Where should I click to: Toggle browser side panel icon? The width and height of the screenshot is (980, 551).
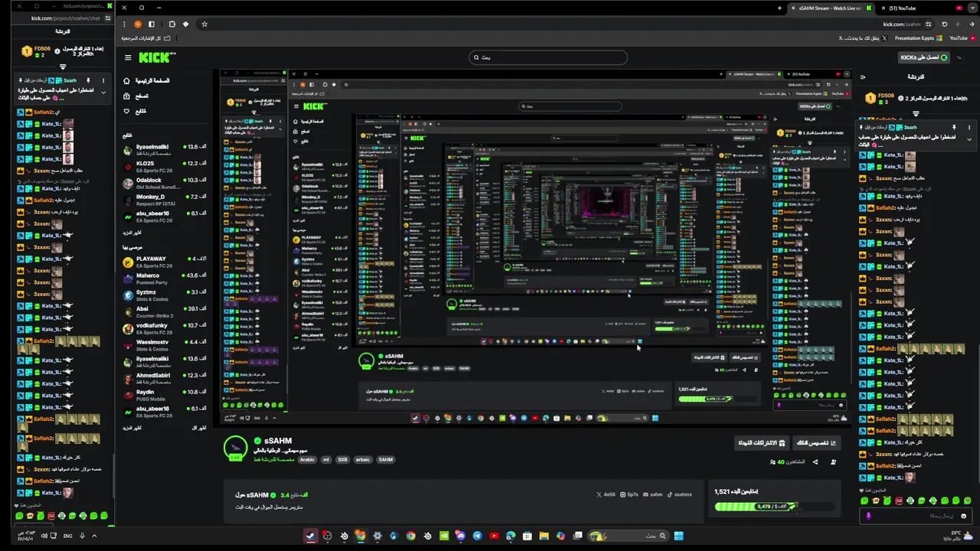pyautogui.click(x=152, y=24)
